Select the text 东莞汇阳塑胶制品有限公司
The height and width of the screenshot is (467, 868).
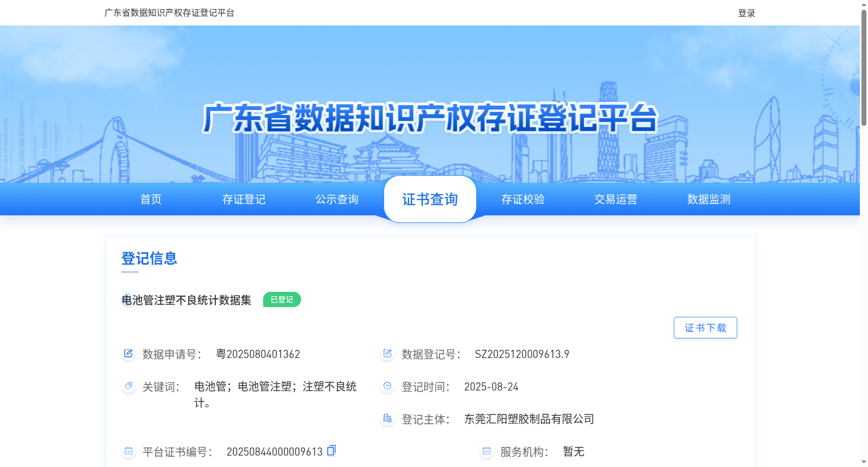(529, 419)
